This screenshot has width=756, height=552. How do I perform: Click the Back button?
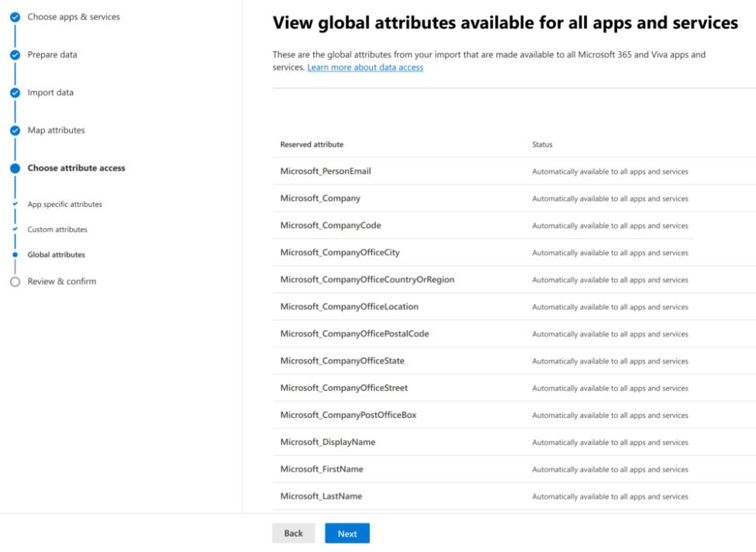[293, 533]
